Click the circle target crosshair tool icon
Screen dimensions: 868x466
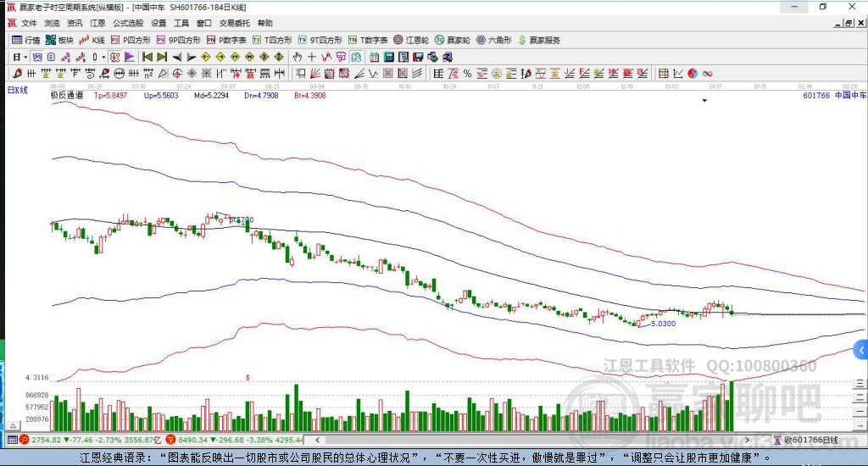tap(178, 74)
